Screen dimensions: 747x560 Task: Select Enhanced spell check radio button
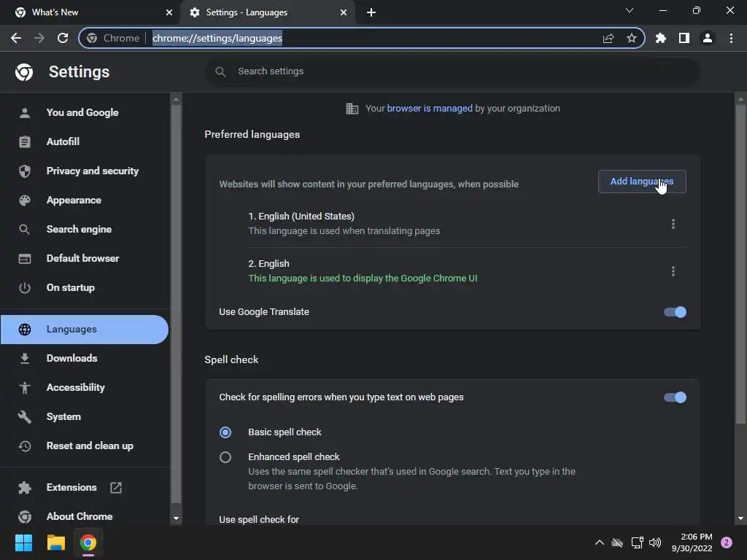[x=225, y=458]
